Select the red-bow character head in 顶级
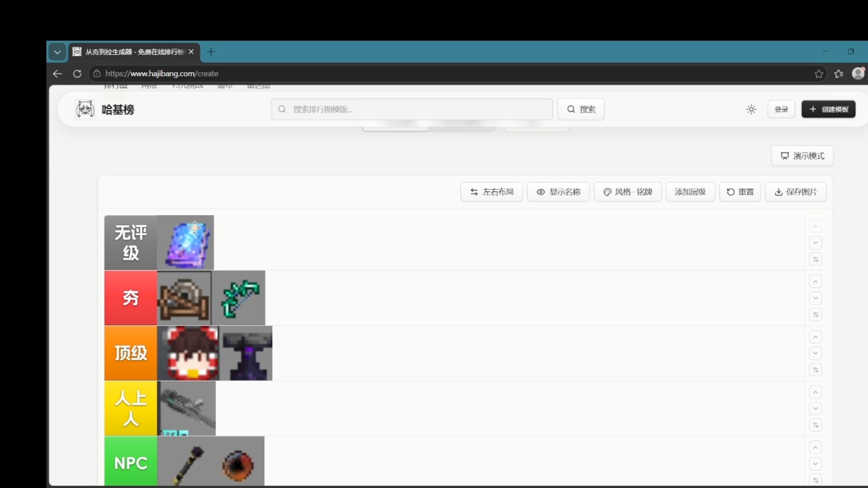The height and width of the screenshot is (488, 868). click(188, 353)
